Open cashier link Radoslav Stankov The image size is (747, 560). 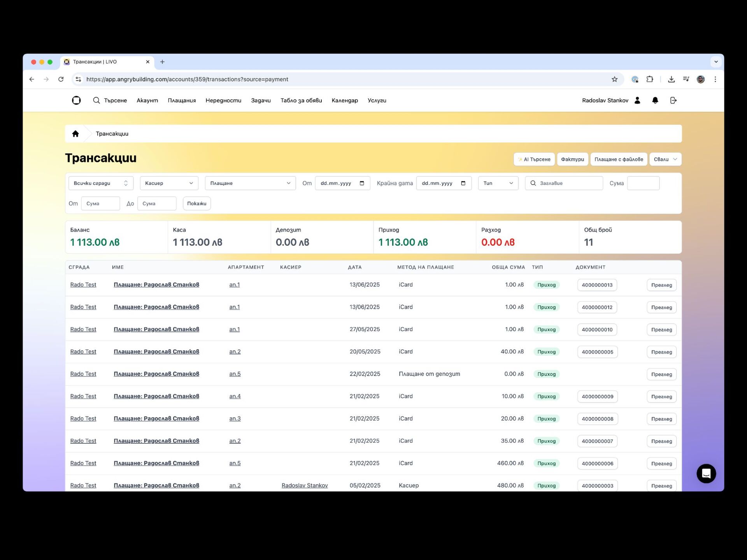305,485
